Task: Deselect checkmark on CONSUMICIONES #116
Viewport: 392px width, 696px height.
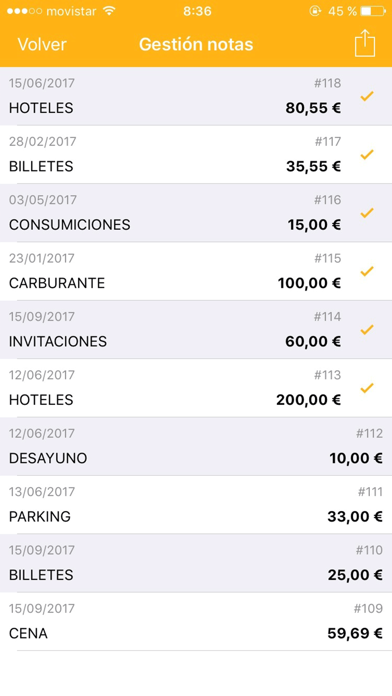Action: [x=367, y=213]
